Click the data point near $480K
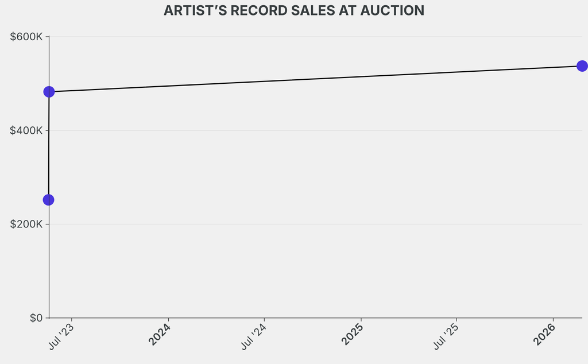 49,92
